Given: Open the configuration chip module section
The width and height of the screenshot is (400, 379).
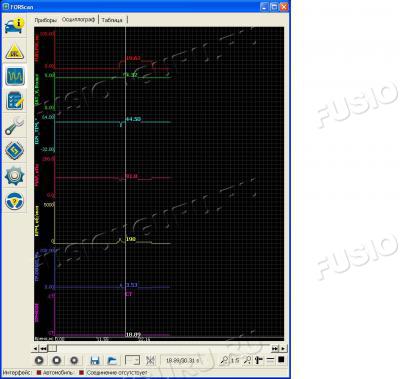Looking at the screenshot, I should (x=15, y=151).
